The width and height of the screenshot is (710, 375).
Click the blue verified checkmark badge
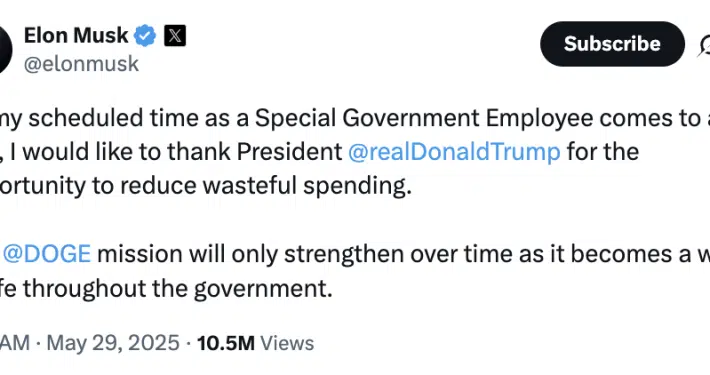pyautogui.click(x=145, y=36)
